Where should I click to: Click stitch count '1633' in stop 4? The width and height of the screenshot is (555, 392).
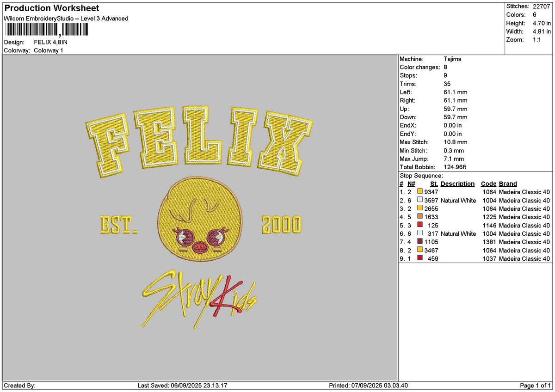click(431, 217)
